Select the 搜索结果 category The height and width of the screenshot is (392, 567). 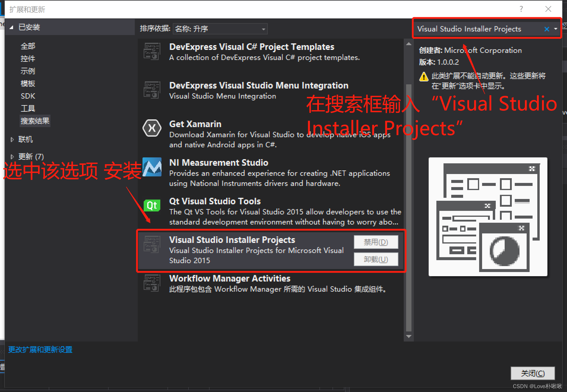tap(35, 121)
